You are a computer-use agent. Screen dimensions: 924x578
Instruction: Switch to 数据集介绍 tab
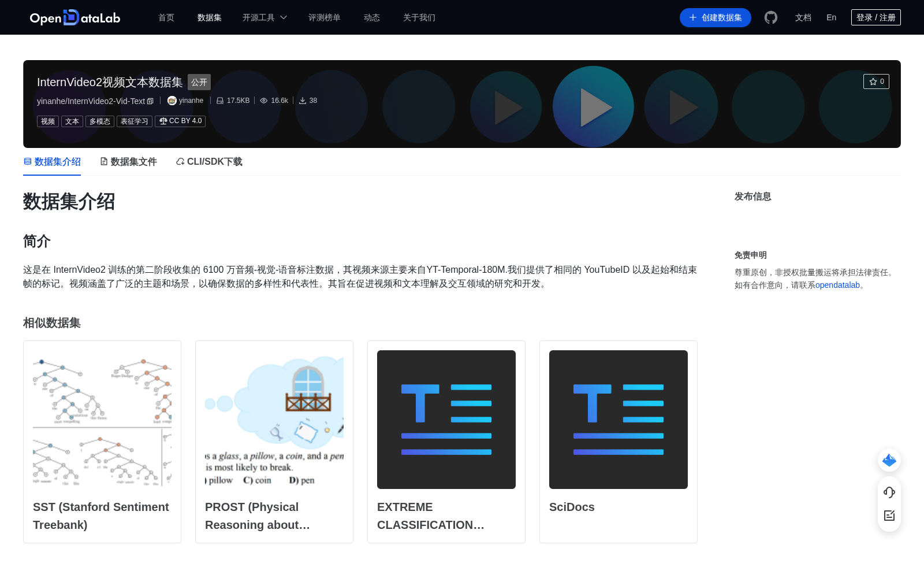[x=52, y=162]
